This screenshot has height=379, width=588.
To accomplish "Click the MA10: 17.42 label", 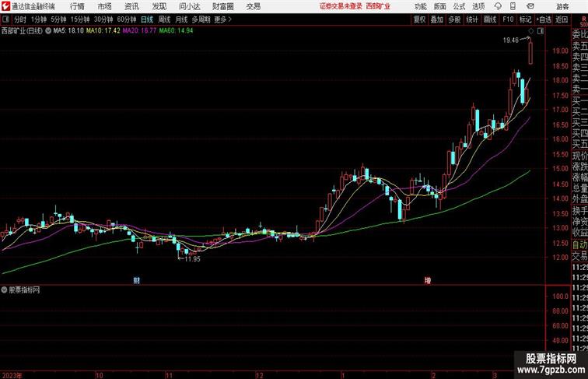I will click(x=103, y=31).
